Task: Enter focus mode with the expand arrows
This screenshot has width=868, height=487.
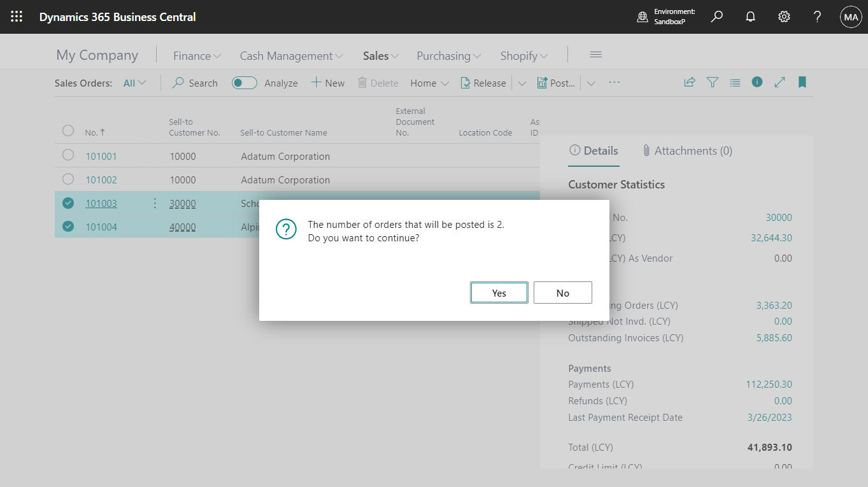Action: click(x=779, y=82)
